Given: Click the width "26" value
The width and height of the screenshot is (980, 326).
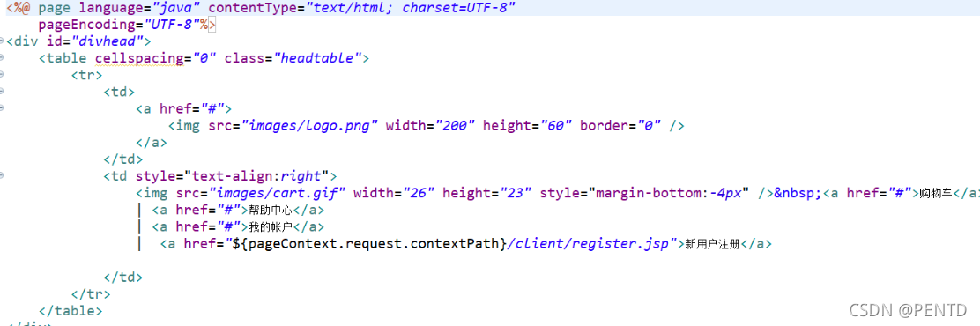Looking at the screenshot, I should tap(419, 193).
